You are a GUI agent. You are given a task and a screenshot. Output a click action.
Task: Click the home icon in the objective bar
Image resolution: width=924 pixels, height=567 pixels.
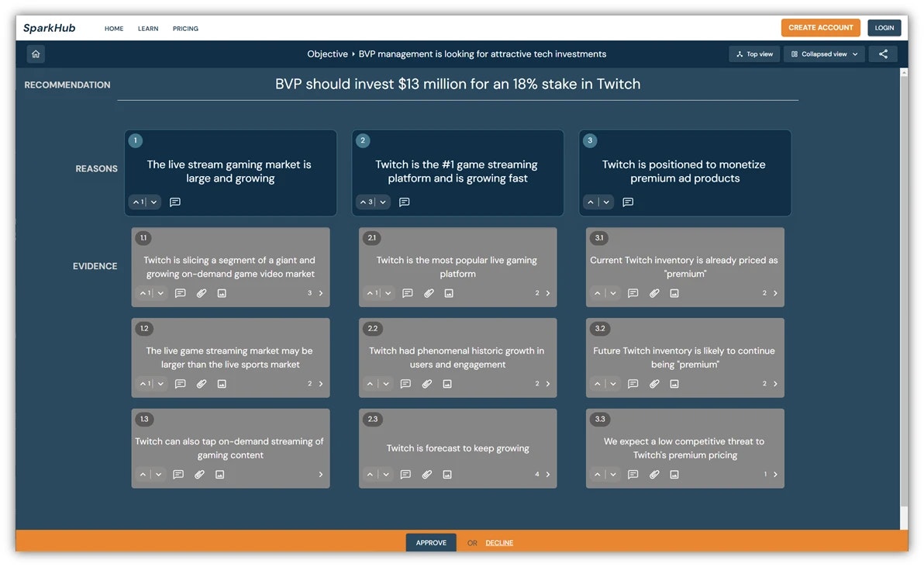[x=36, y=54]
